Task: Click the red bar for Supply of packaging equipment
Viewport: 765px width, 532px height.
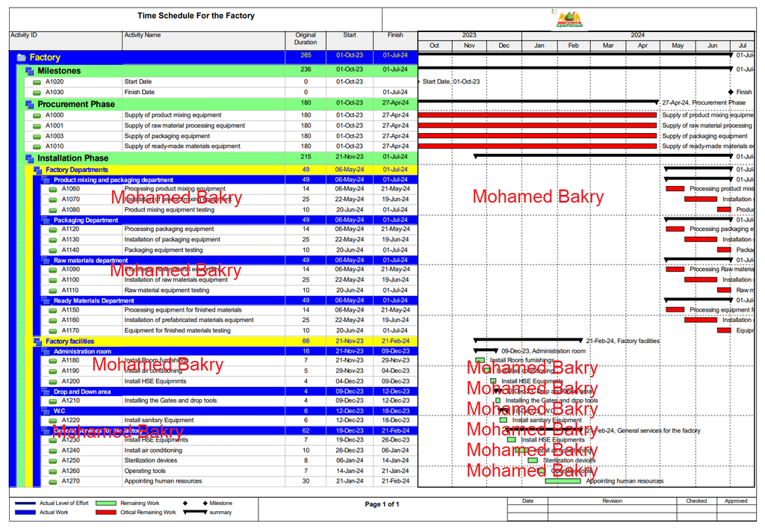Action: 538,136
